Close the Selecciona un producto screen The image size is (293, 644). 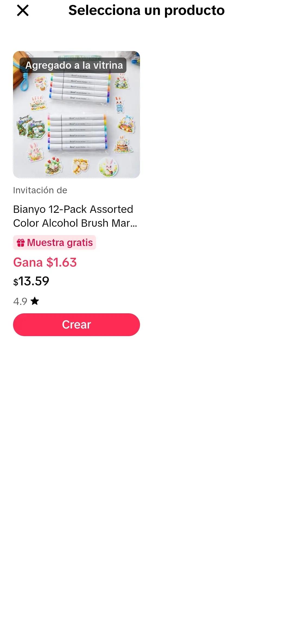point(23,11)
